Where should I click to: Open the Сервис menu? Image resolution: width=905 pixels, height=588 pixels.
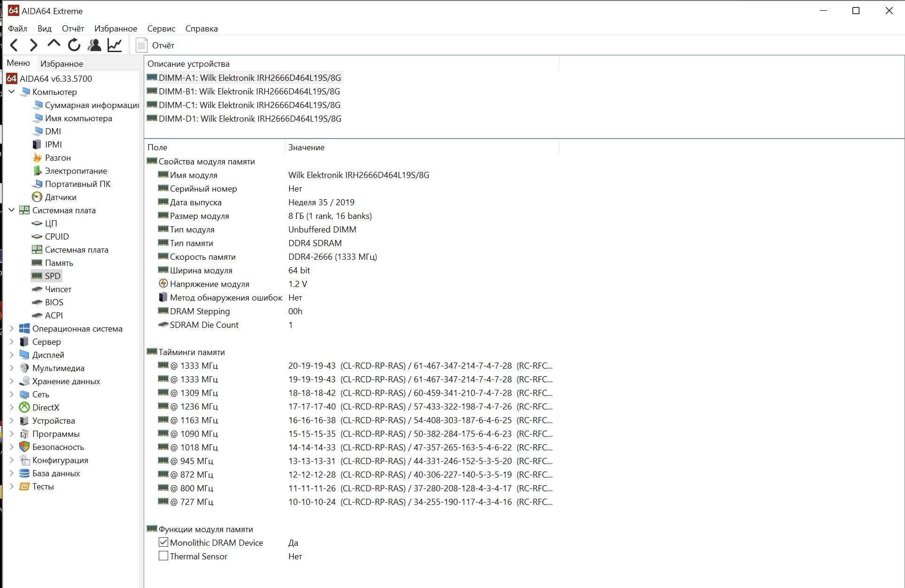click(161, 29)
